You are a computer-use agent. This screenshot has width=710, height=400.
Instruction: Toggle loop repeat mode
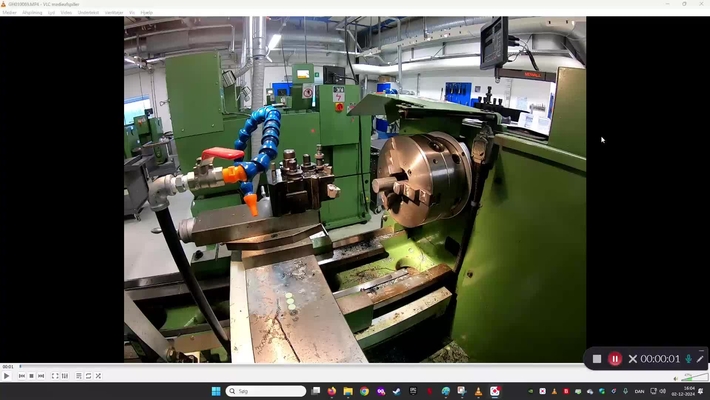click(88, 376)
